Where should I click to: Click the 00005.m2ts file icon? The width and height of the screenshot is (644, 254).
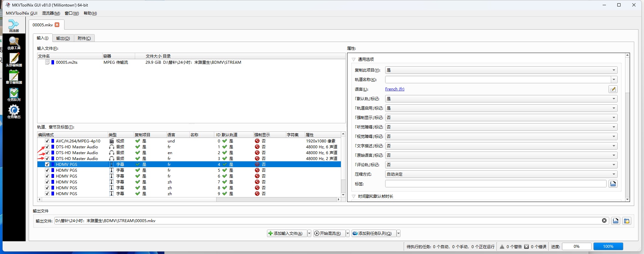coord(48,62)
